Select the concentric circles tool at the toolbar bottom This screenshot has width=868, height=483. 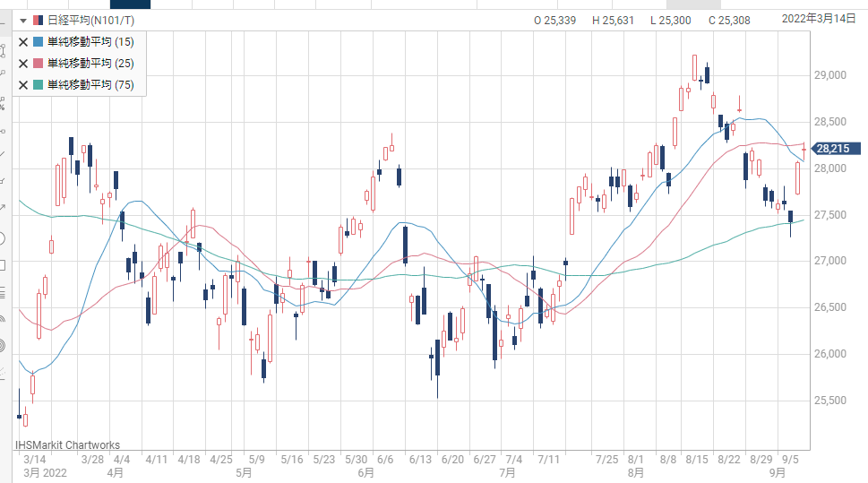click(x=3, y=345)
